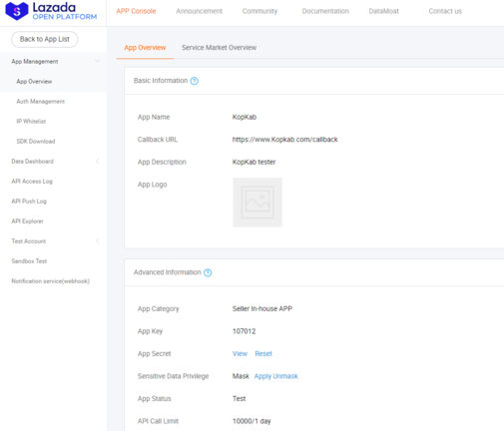This screenshot has width=504, height=431.
Task: Select App Overview in the sidebar
Action: click(34, 82)
